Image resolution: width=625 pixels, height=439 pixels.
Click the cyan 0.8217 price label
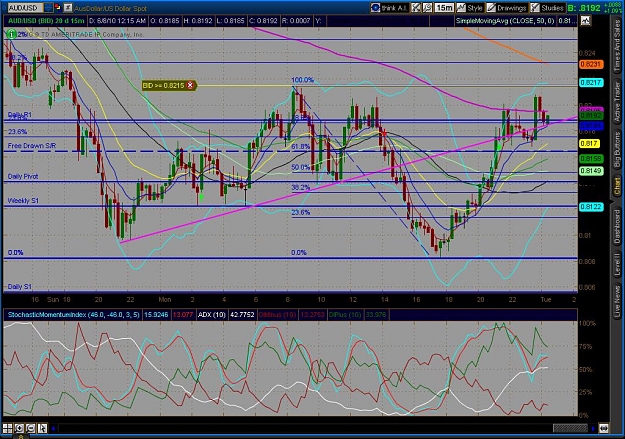point(591,83)
